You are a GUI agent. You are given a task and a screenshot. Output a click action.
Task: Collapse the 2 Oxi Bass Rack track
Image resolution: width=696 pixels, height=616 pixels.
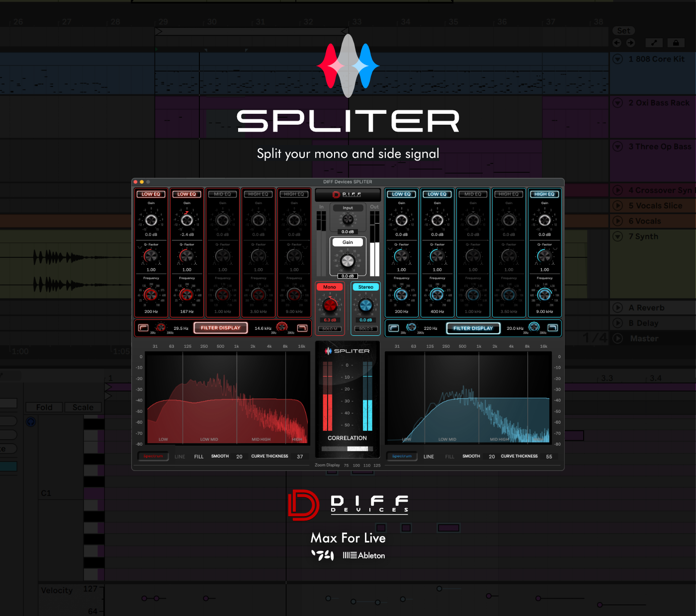(617, 103)
